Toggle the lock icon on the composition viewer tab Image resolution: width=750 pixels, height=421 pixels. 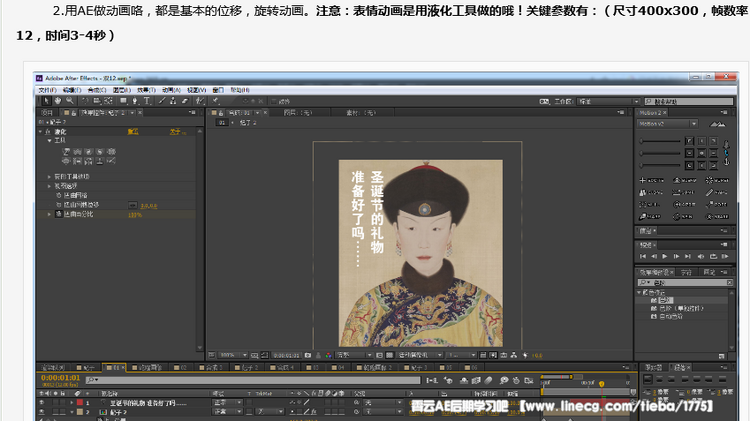[x=221, y=113]
